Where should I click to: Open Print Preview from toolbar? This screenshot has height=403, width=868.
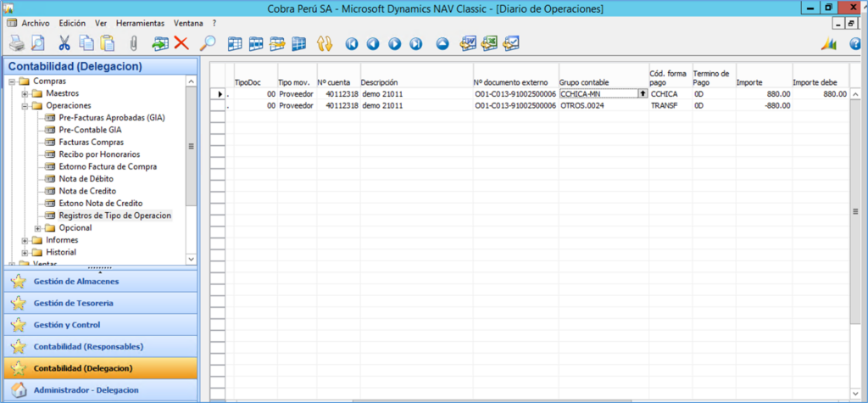pos(37,43)
